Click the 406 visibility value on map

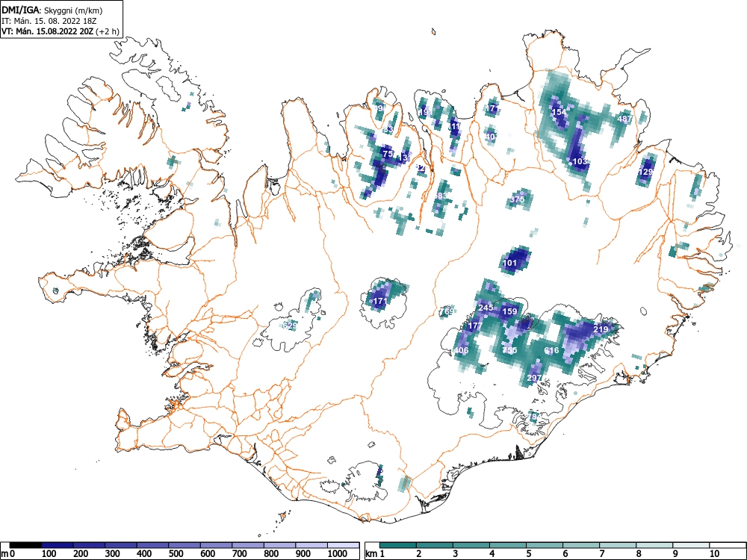461,350
